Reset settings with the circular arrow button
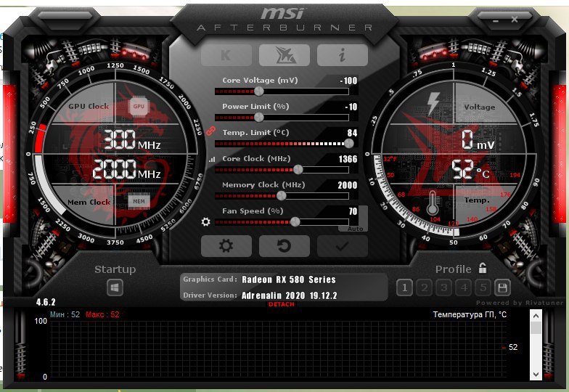This screenshot has height=392, width=569. [284, 245]
